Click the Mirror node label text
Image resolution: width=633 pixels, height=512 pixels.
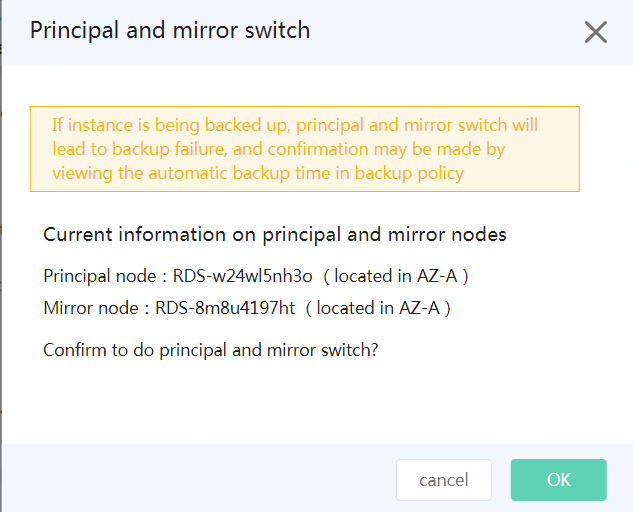tap(91, 308)
